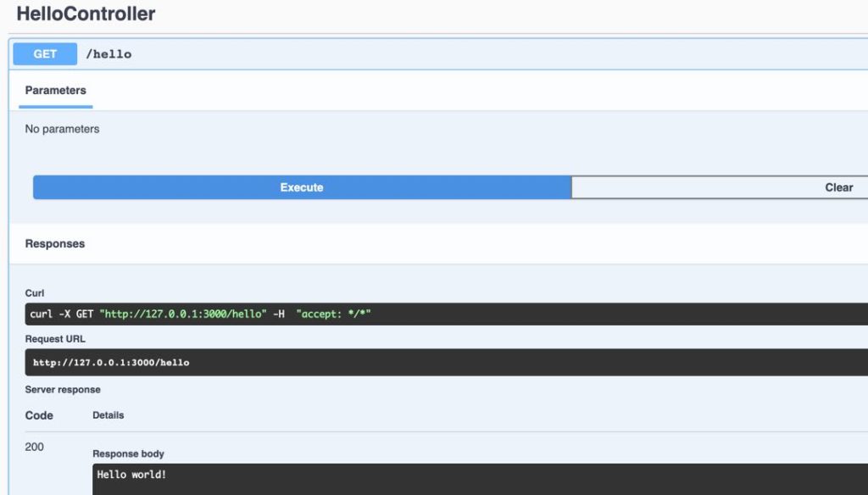The height and width of the screenshot is (495, 868).
Task: Click the "No parameters" text
Action: click(x=62, y=129)
